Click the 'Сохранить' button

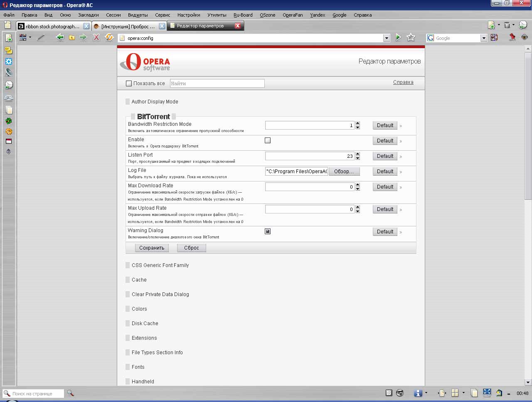pyautogui.click(x=152, y=248)
